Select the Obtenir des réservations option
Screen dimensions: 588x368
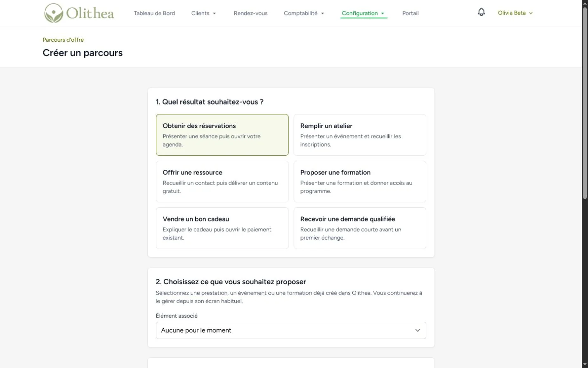(x=222, y=135)
